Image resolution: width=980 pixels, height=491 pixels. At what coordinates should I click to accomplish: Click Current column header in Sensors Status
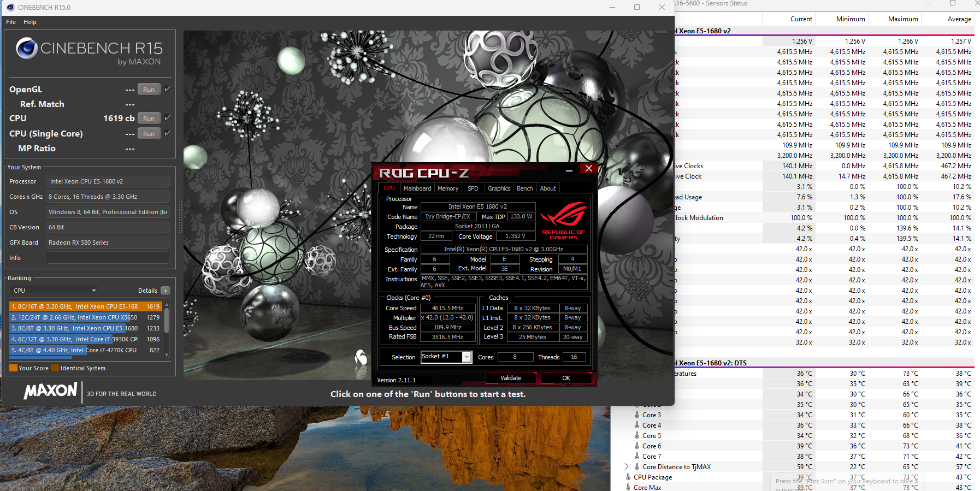click(801, 19)
